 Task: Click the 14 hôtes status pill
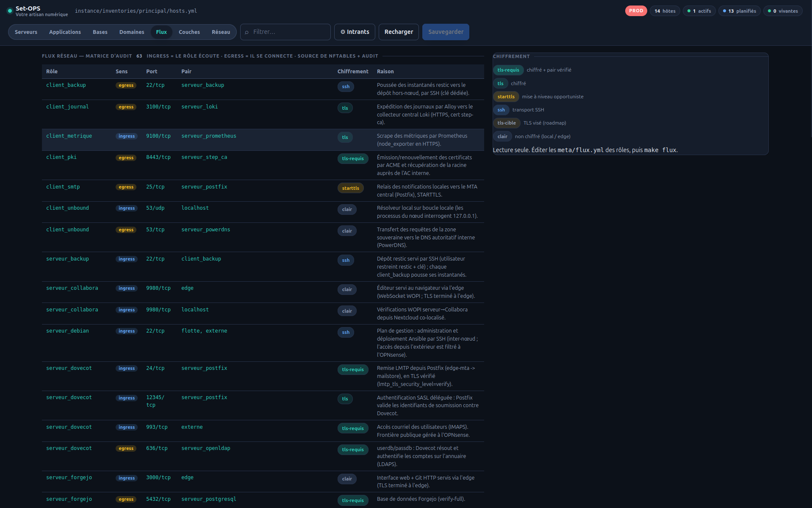(665, 11)
